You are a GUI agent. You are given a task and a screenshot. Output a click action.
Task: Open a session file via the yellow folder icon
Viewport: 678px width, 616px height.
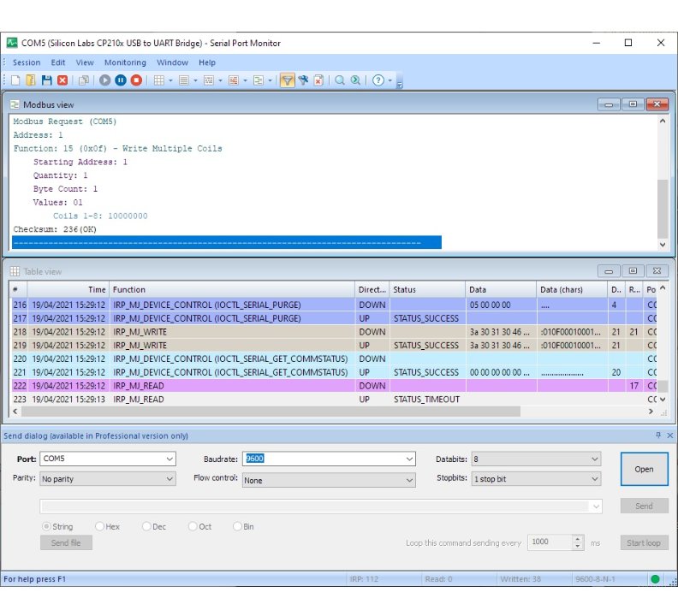[31, 80]
